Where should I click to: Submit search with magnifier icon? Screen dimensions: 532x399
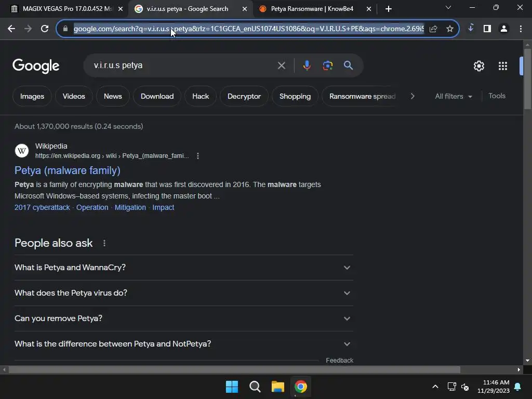point(348,65)
